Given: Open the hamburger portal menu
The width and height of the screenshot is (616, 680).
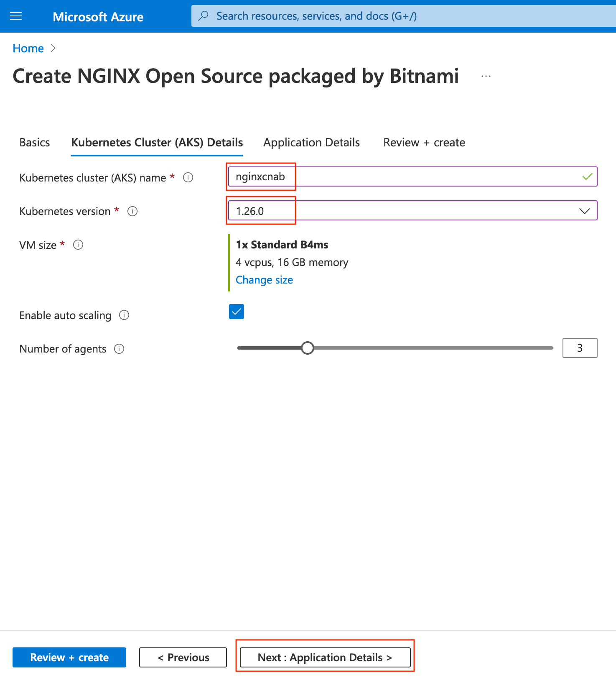Looking at the screenshot, I should tap(16, 16).
